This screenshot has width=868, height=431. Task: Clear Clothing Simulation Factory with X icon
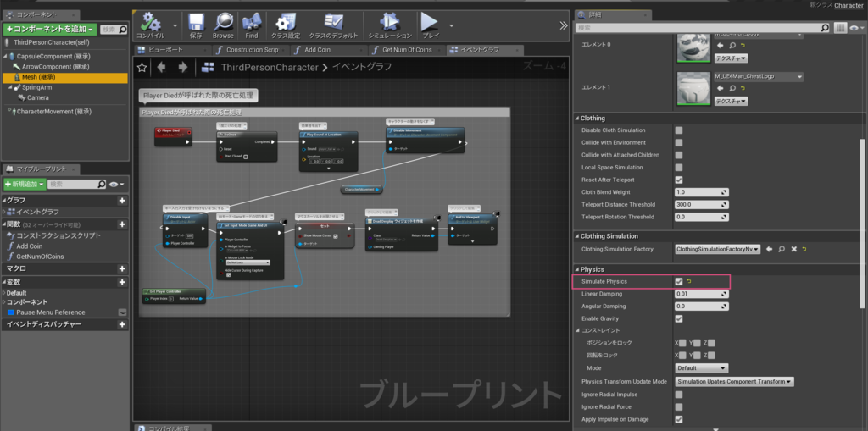[x=793, y=249]
